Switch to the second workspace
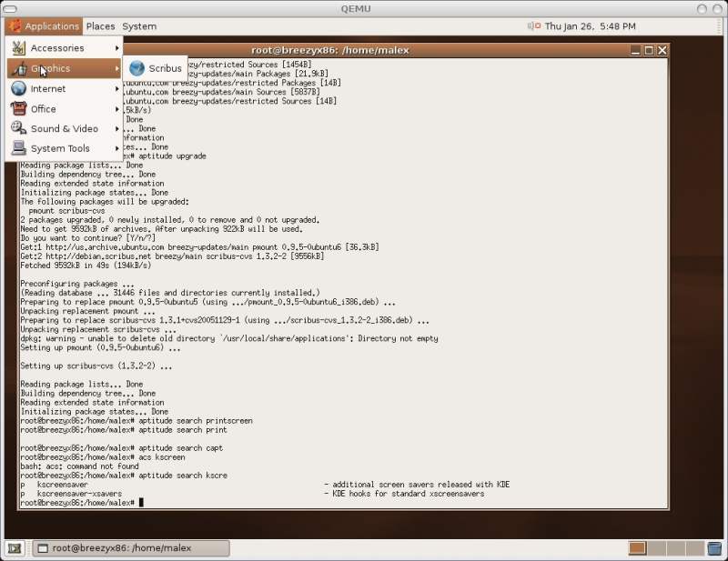Viewport: 728px width, 561px height. pos(657,548)
